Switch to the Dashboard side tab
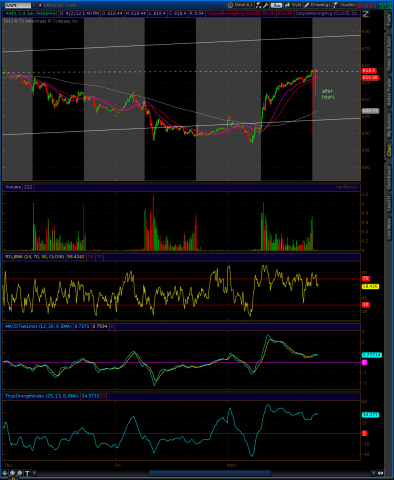Image resolution: width=394 pixels, height=480 pixels. click(389, 178)
